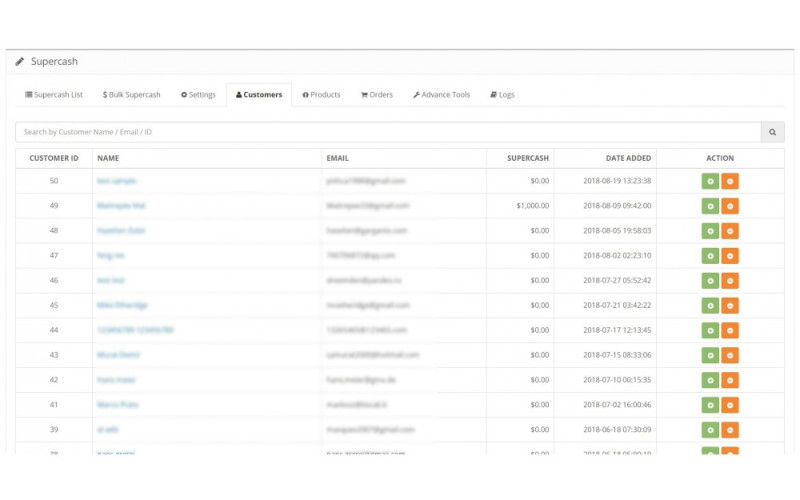Click green plus icon in customer 39 row

[710, 430]
